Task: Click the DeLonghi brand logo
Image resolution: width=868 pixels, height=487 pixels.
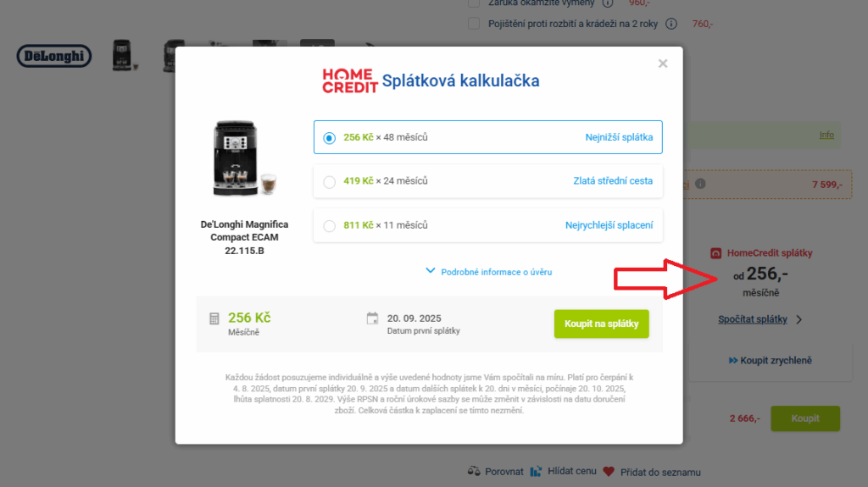Action: pyautogui.click(x=54, y=56)
